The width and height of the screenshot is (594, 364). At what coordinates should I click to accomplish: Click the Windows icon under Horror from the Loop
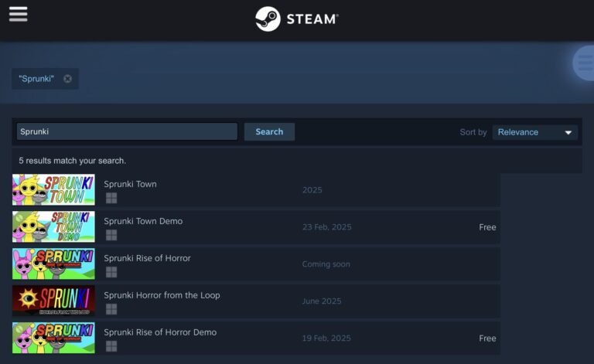(x=111, y=309)
